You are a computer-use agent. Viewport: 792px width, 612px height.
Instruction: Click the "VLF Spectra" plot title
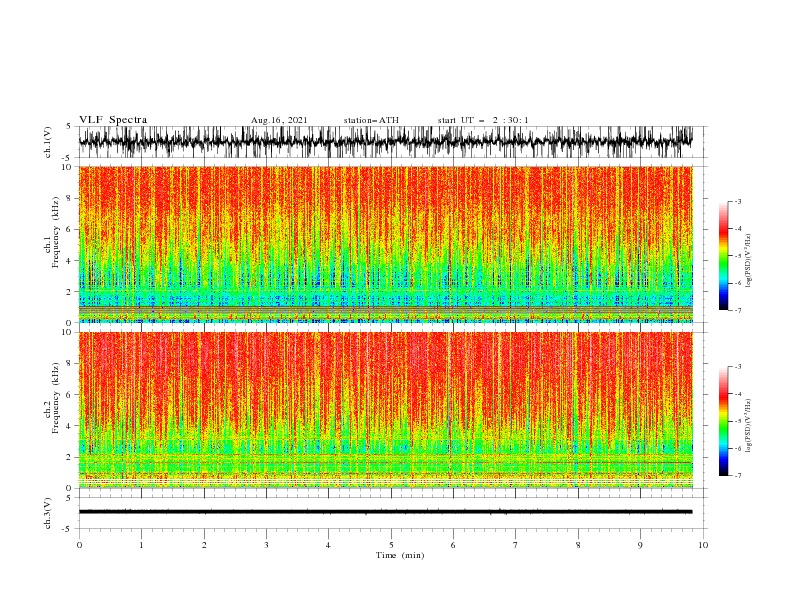[x=113, y=120]
